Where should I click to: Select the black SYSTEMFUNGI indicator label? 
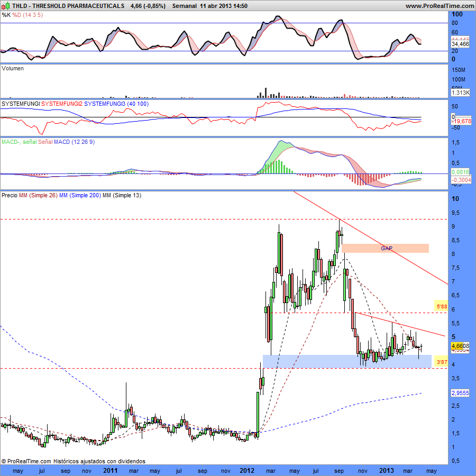[x=21, y=104]
